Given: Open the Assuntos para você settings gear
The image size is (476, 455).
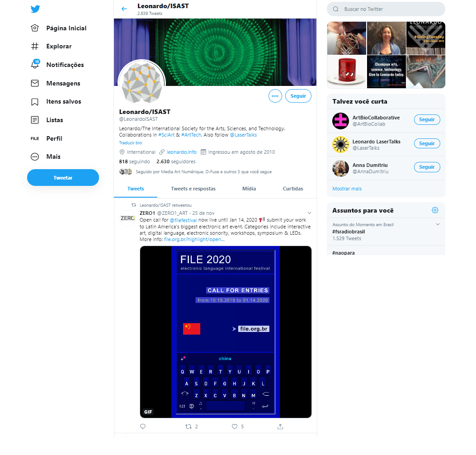Looking at the screenshot, I should coord(435,210).
